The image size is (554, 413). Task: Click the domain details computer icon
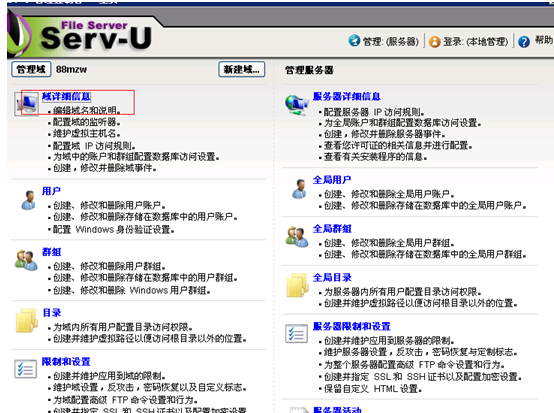click(27, 104)
